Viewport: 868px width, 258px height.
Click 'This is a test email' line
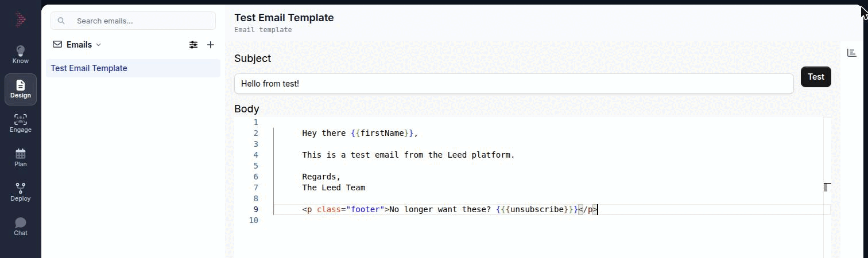(x=408, y=155)
